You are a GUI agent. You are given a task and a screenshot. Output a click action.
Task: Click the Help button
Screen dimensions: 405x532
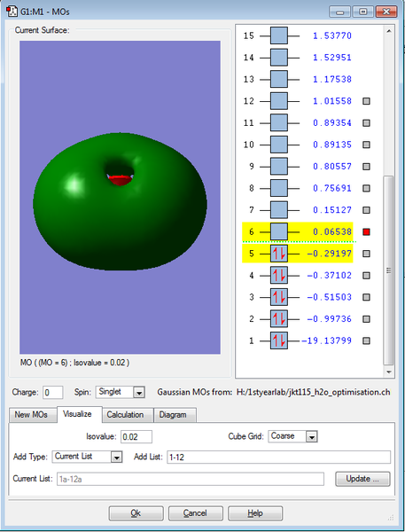(x=255, y=513)
